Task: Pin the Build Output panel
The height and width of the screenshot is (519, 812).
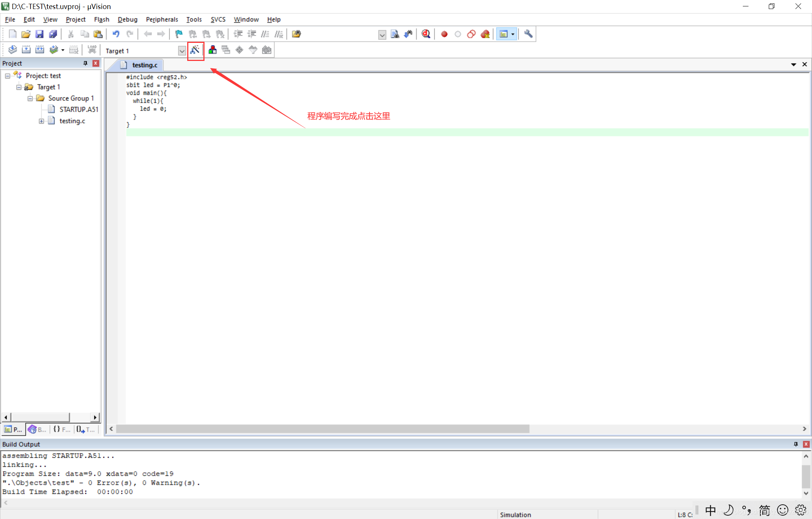Action: coord(795,444)
